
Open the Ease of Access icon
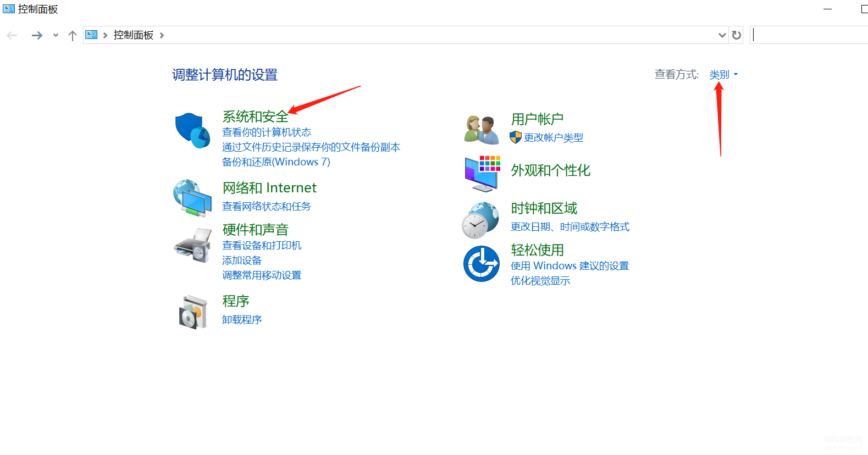[x=482, y=264]
